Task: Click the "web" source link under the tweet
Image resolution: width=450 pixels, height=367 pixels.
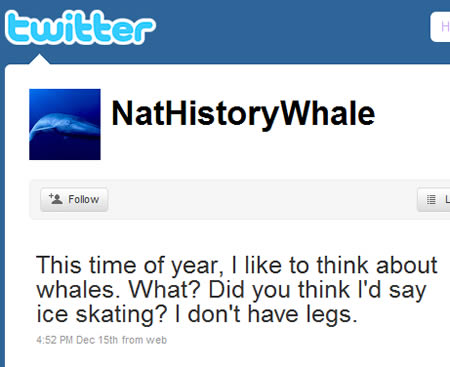Action: point(156,340)
